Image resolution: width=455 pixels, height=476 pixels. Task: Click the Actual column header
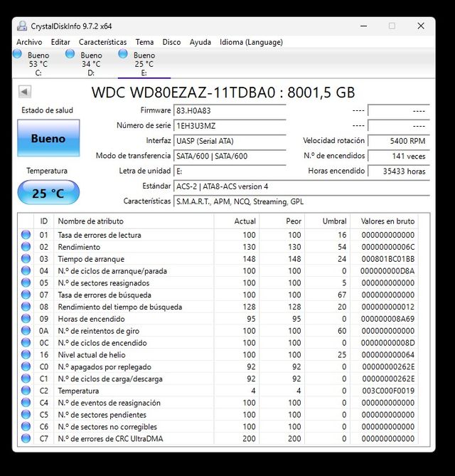click(237, 221)
